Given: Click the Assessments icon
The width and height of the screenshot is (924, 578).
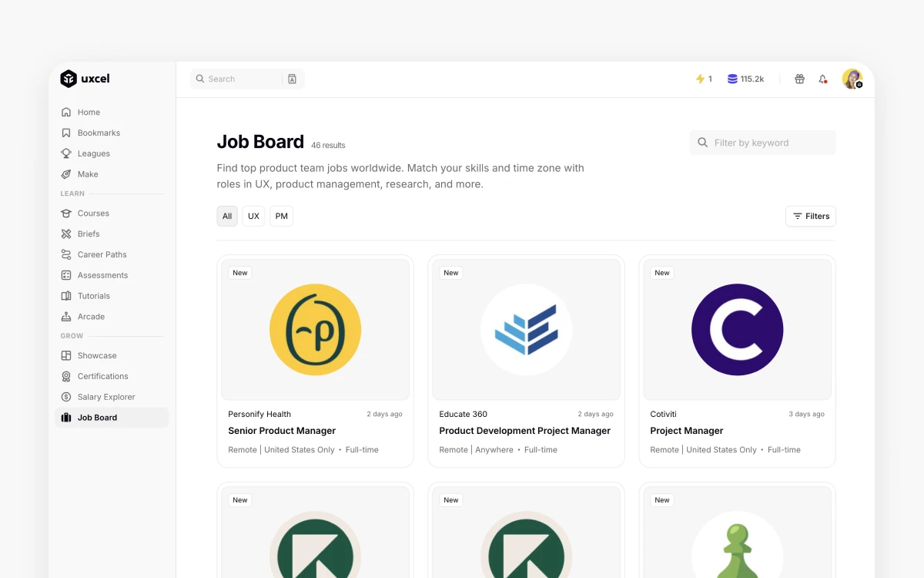Looking at the screenshot, I should (x=66, y=275).
